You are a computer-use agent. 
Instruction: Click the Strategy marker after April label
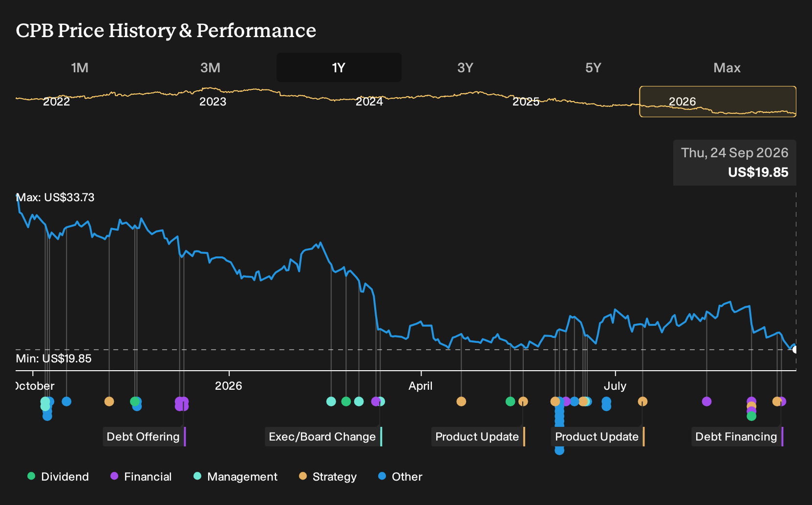pos(461,401)
